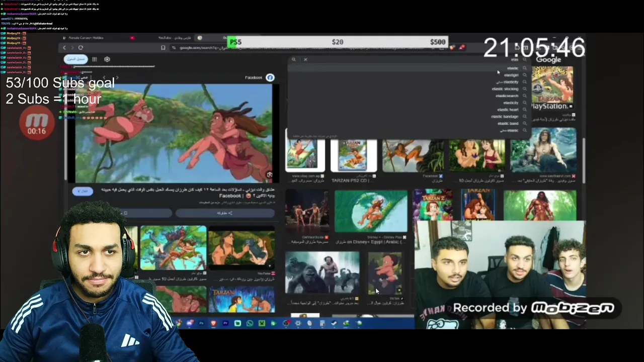
Task: Reload the current page
Action: [x=80, y=48]
